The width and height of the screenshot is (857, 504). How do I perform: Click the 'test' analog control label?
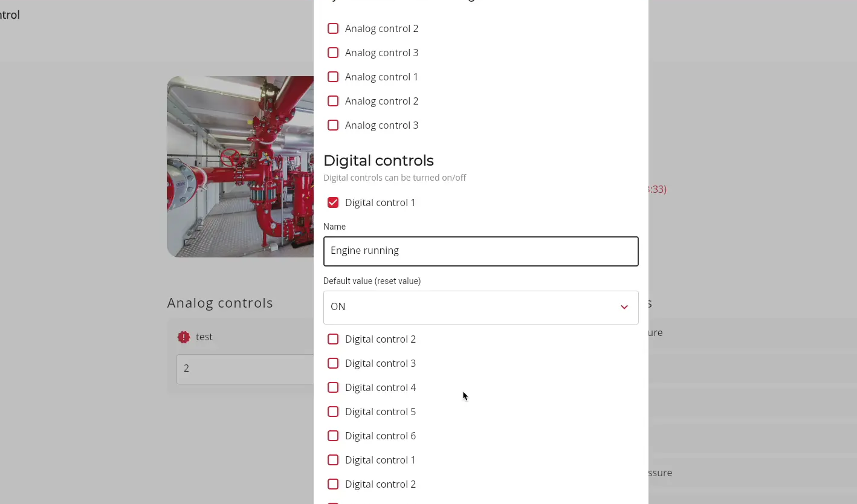[x=204, y=337]
